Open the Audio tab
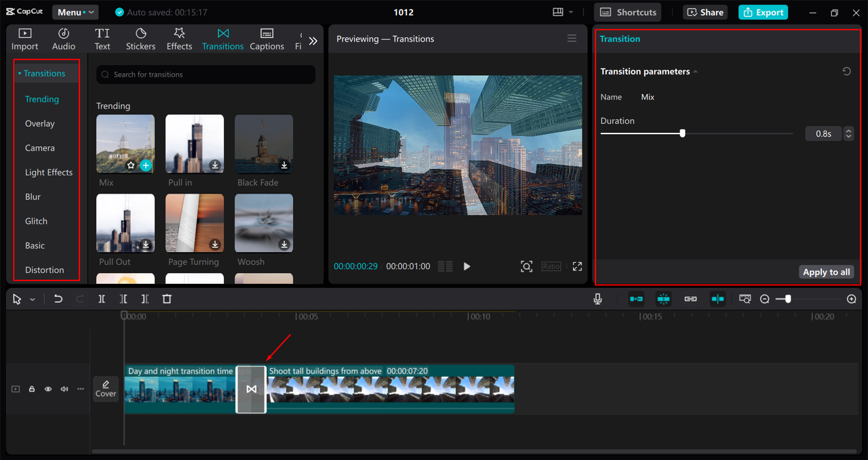The height and width of the screenshot is (460, 868). 64,39
